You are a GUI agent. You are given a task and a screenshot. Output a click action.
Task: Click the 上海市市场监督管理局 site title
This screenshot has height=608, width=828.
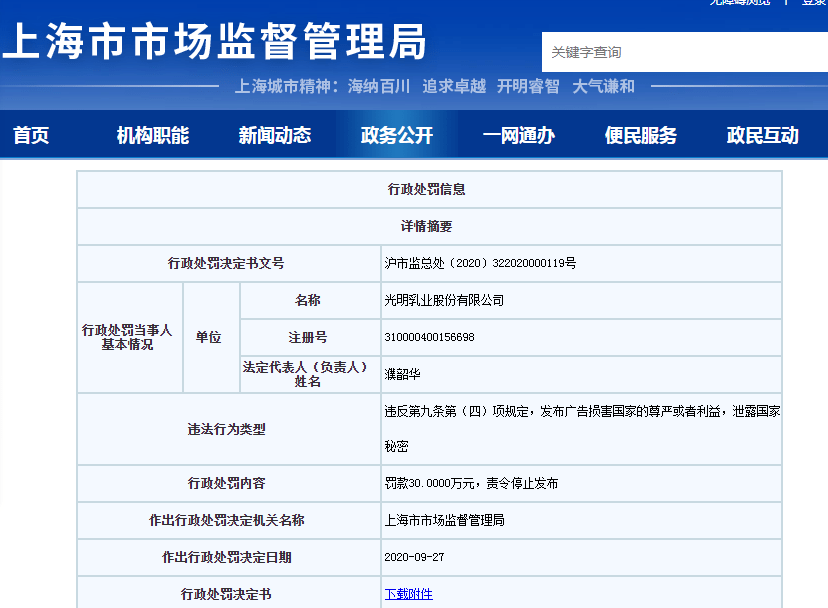[x=214, y=41]
